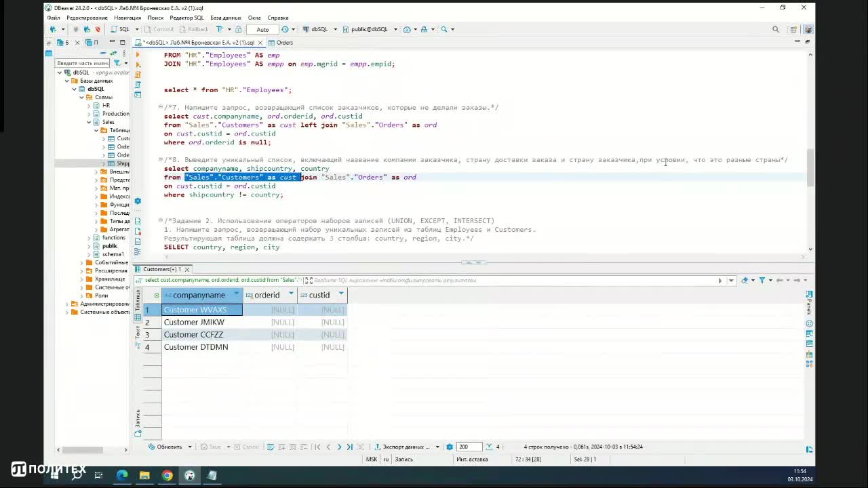Go to the next results page arrow
Viewport: 868px width, 488px height.
pos(339,447)
